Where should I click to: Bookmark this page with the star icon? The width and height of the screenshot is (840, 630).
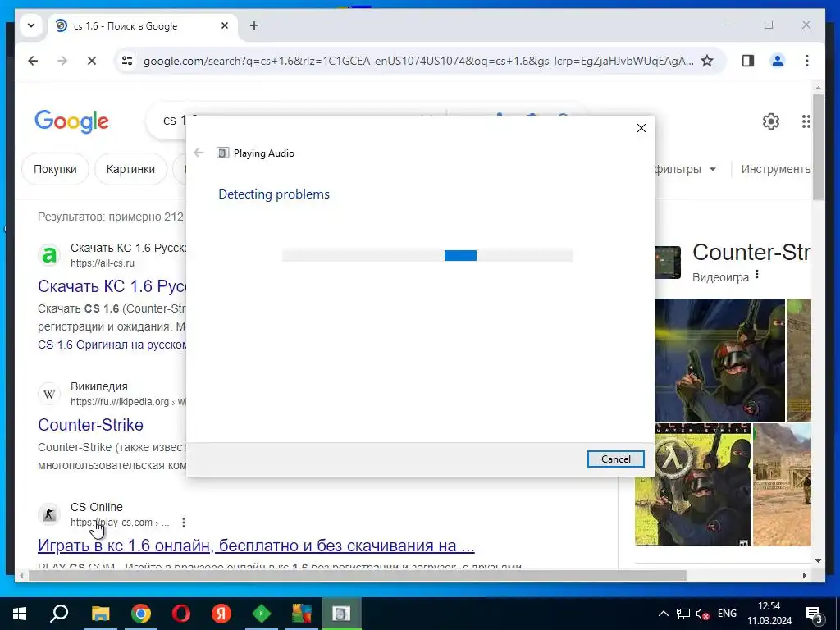[707, 61]
